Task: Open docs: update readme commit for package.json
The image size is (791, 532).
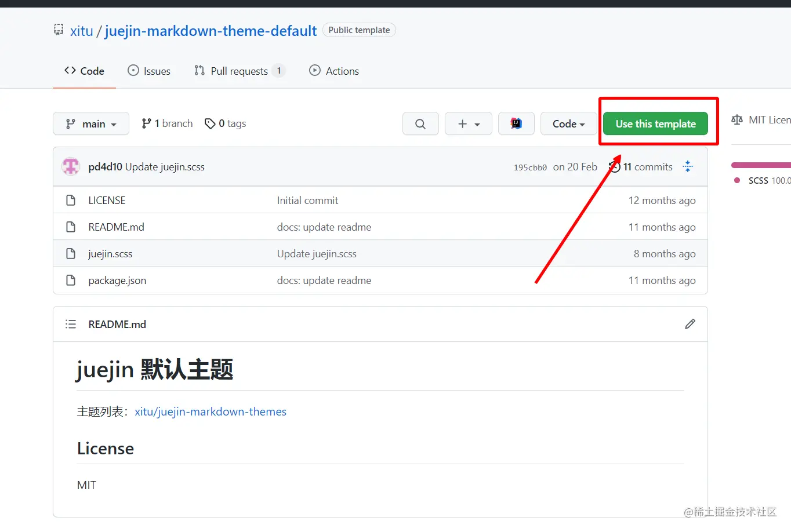Action: [324, 280]
